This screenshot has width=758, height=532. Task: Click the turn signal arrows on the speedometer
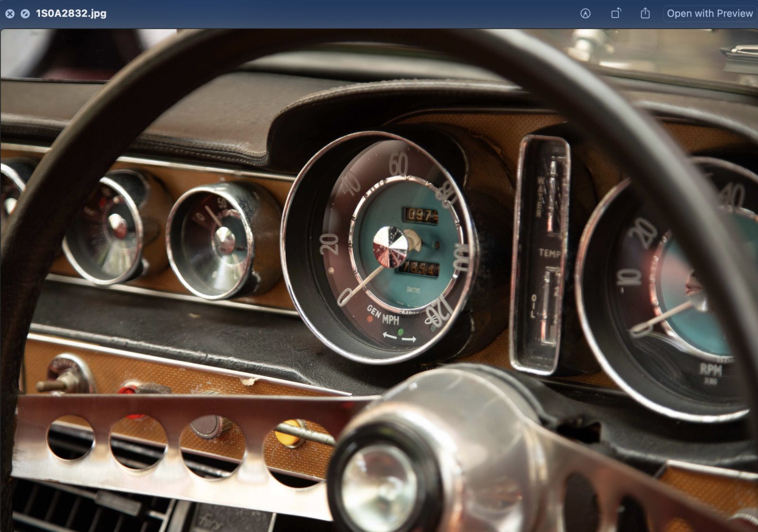click(399, 337)
